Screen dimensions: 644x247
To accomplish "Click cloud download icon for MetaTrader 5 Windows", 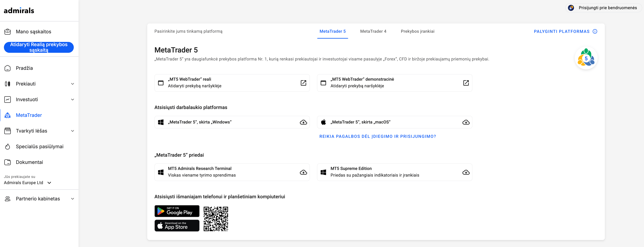I will pos(303,122).
